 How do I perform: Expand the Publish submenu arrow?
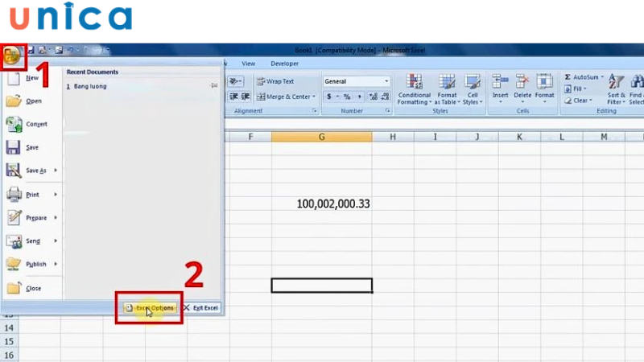(56, 264)
